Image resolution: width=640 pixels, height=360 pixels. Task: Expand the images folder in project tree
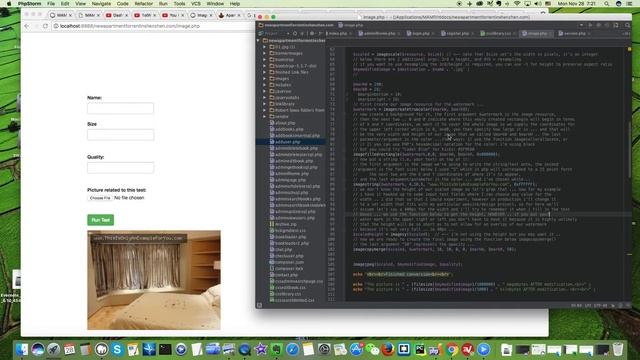[x=264, y=78]
